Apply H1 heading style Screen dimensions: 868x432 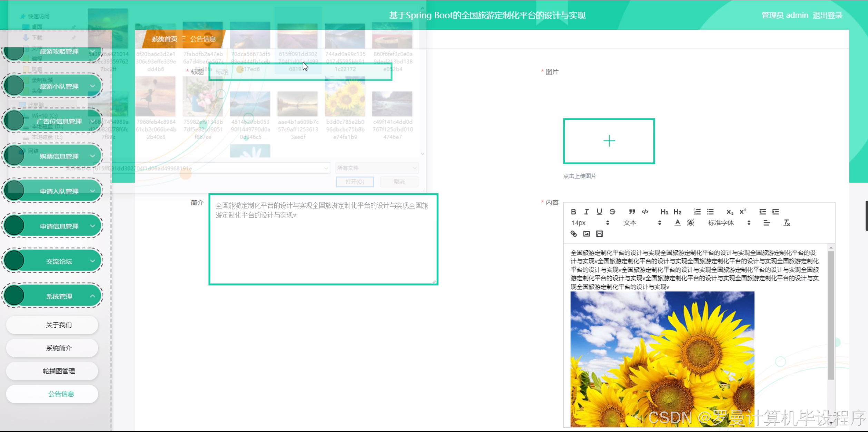pyautogui.click(x=664, y=212)
